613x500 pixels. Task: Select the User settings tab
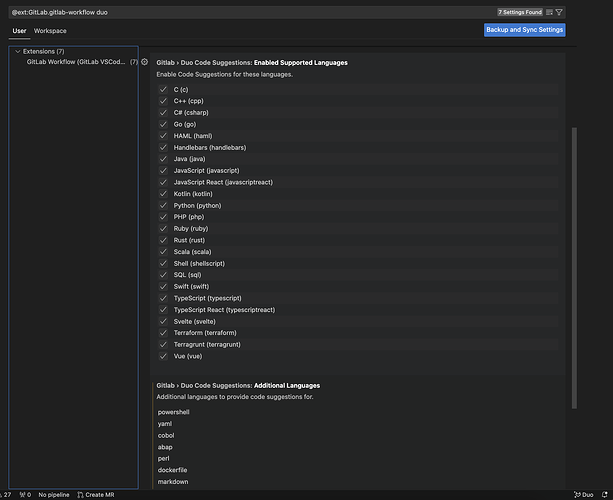[x=19, y=31]
